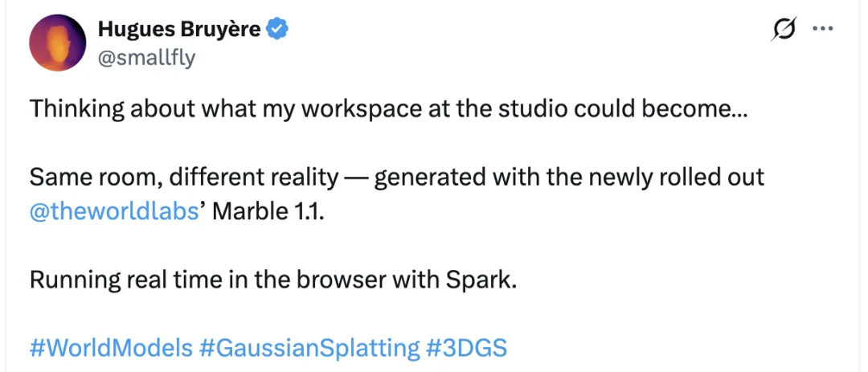Viewport: 868px width, 372px height.
Task: Open the @smallfly handle link
Action: point(146,58)
